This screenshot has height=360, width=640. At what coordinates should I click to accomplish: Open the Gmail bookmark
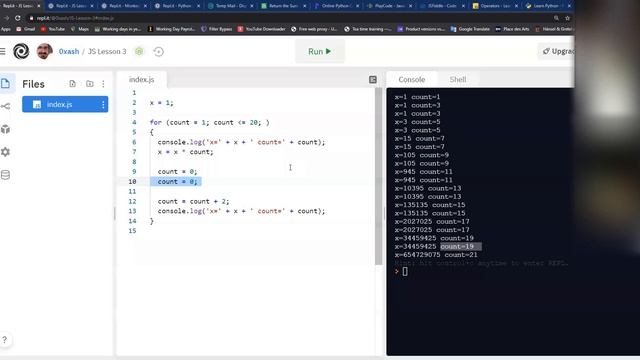point(25,29)
